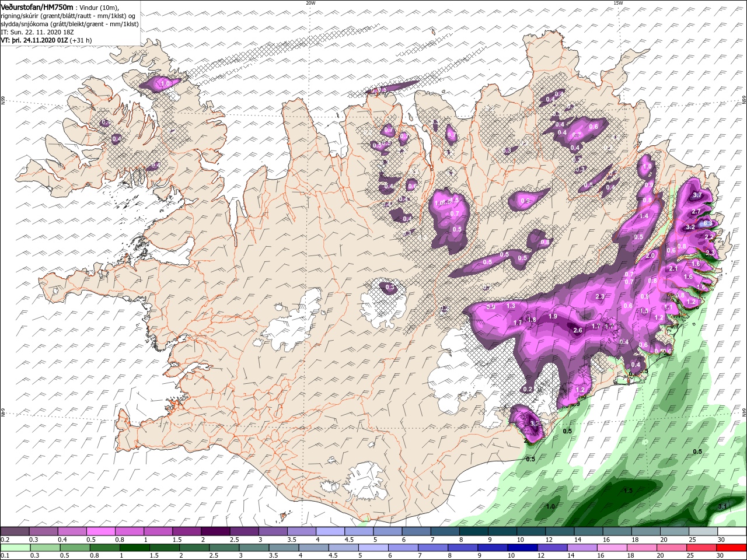Click the "(+31 h)" forecast offset text
This screenshot has width=747, height=560.
[81, 41]
